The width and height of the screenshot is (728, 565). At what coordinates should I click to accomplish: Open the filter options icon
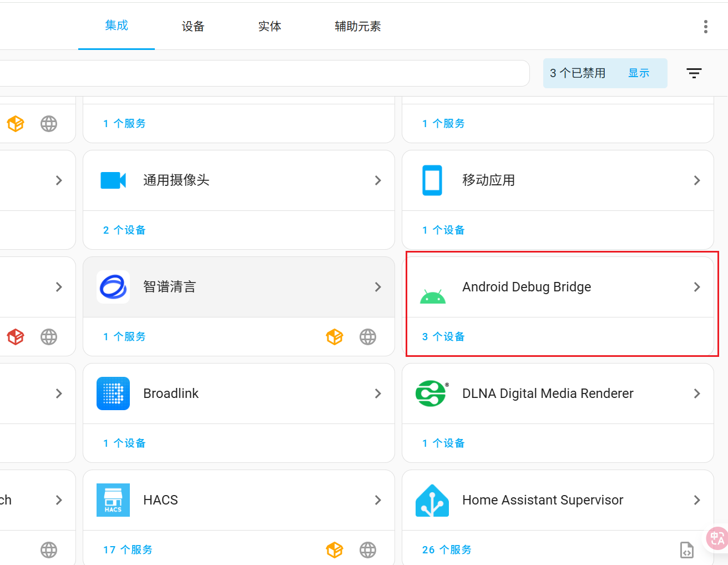(x=694, y=73)
